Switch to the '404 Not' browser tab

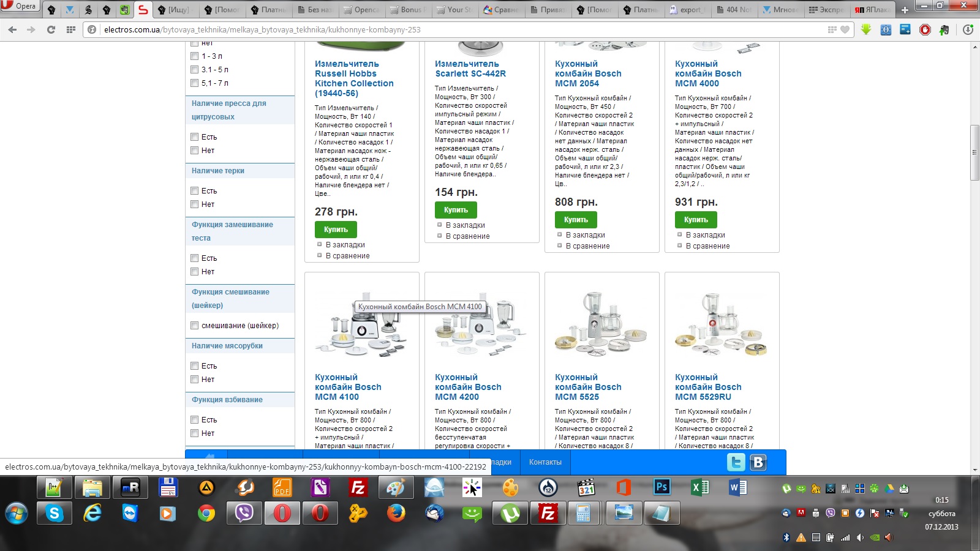click(x=734, y=10)
